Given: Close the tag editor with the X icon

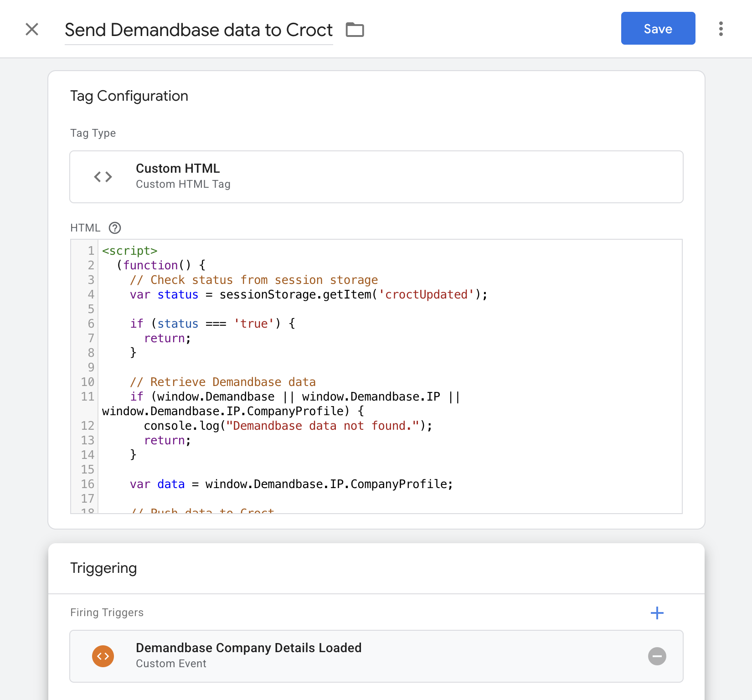Looking at the screenshot, I should [x=32, y=29].
